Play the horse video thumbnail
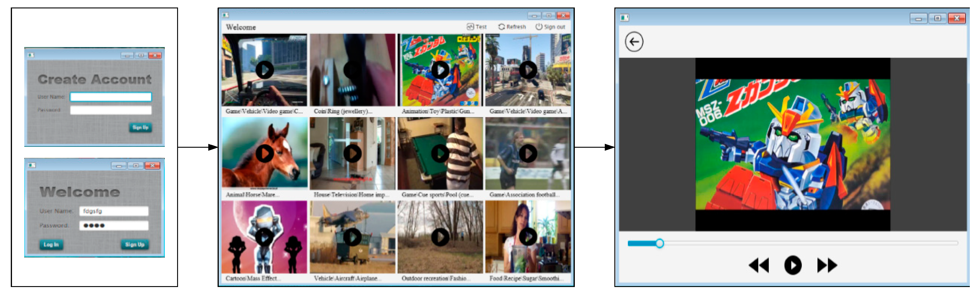 (x=264, y=153)
